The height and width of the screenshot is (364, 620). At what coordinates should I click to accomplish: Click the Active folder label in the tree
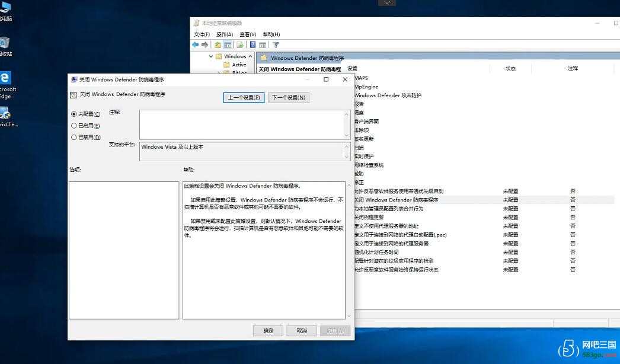tap(239, 65)
